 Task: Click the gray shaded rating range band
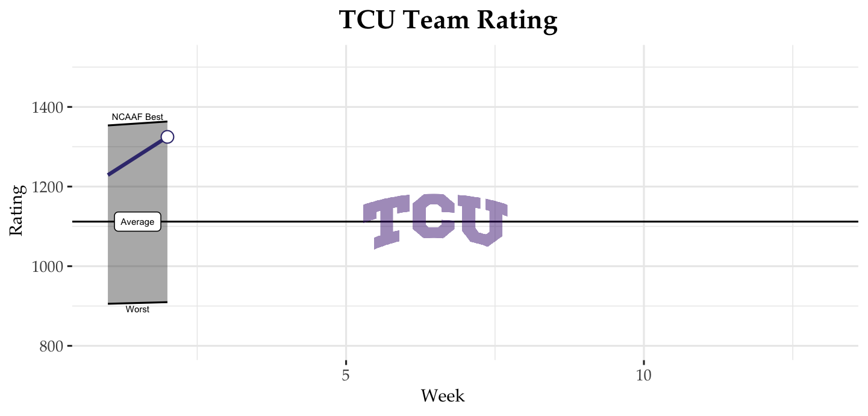(137, 265)
